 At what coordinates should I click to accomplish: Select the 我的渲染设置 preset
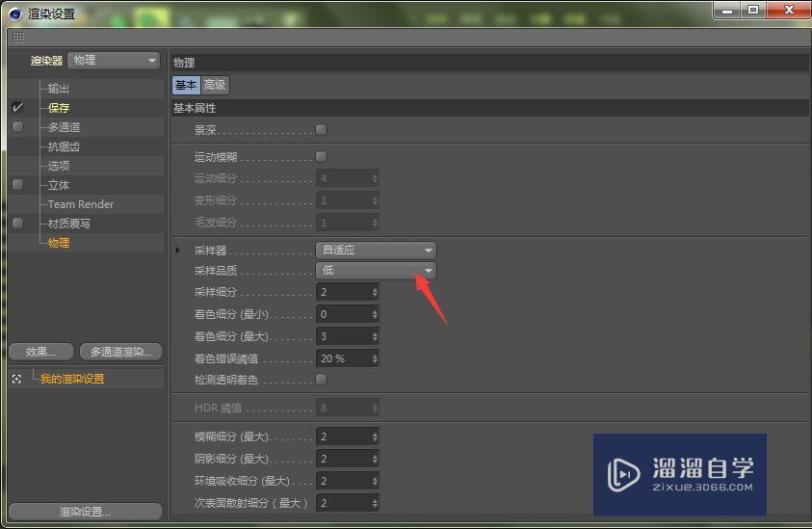pyautogui.click(x=72, y=379)
